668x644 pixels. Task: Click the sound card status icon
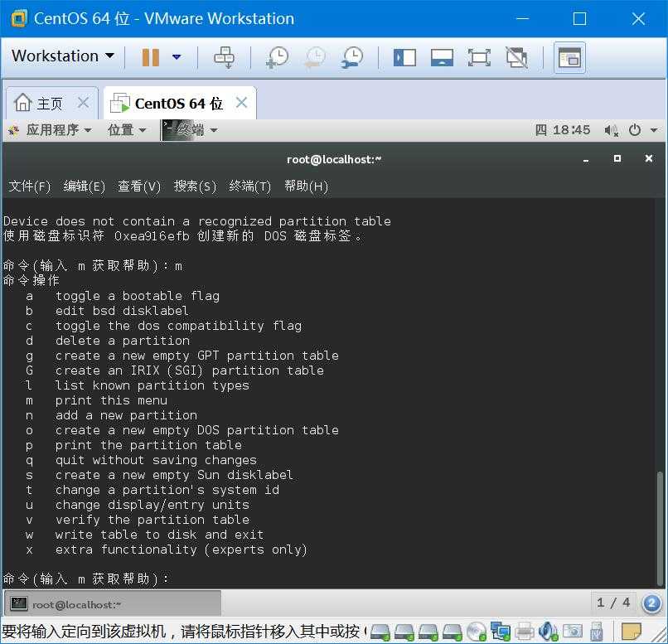[548, 632]
